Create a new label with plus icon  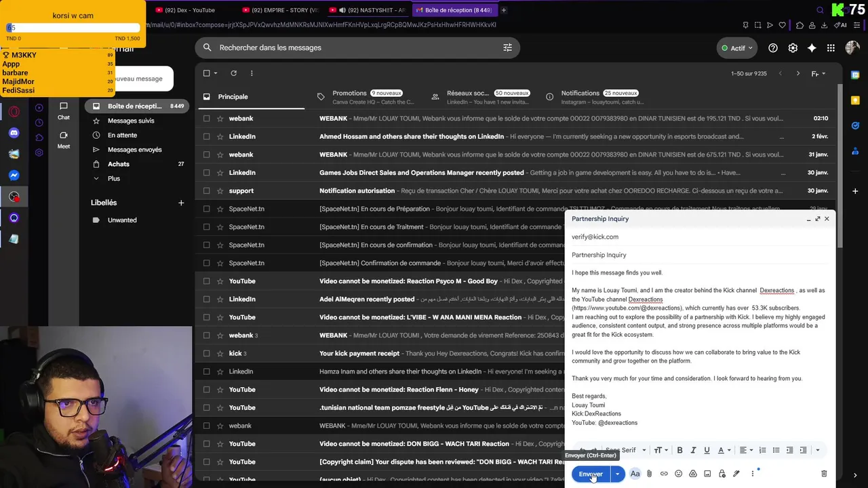181,203
